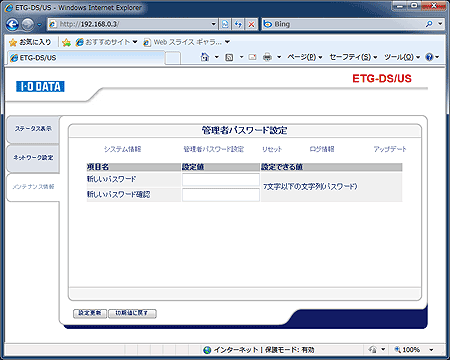Image resolution: width=450 pixels, height=360 pixels.
Task: Click the search magnifier icon in Bing box
Action: point(429,24)
